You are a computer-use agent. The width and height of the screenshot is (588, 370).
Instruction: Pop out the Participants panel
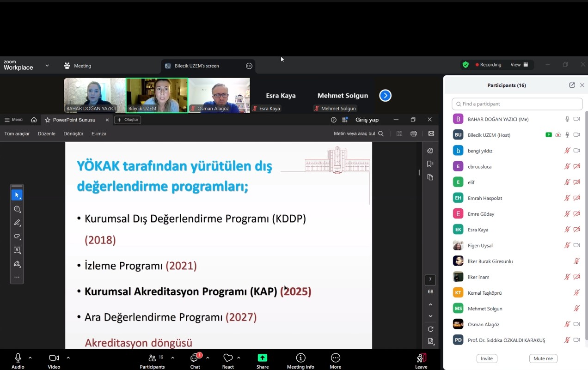pyautogui.click(x=572, y=85)
